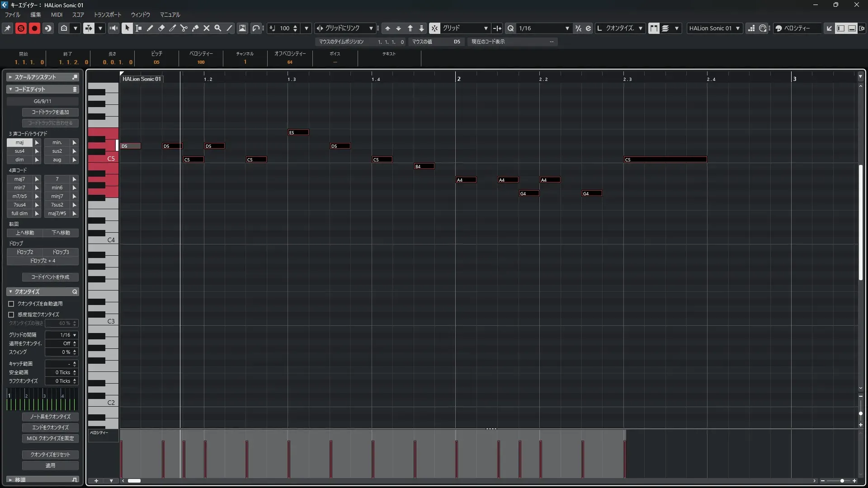
Task: Select the Glue tool
Action: point(195,28)
